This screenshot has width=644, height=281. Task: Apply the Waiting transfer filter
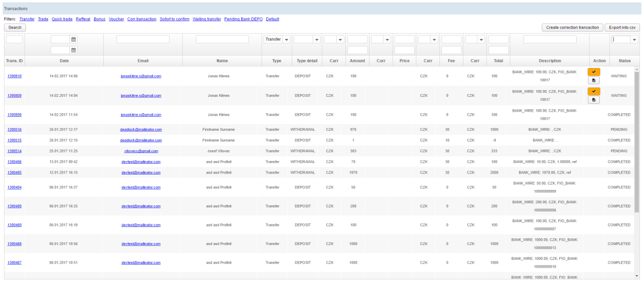[x=207, y=19]
